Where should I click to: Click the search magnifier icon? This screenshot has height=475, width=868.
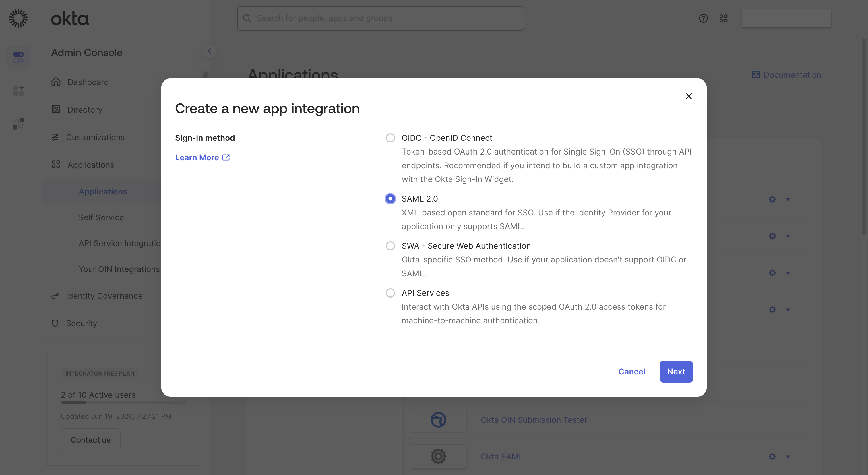(247, 18)
